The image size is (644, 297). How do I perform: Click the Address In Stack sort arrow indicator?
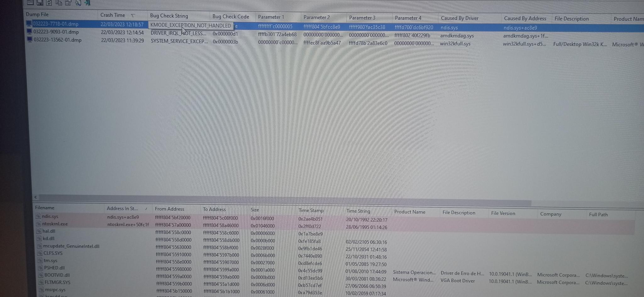point(146,209)
